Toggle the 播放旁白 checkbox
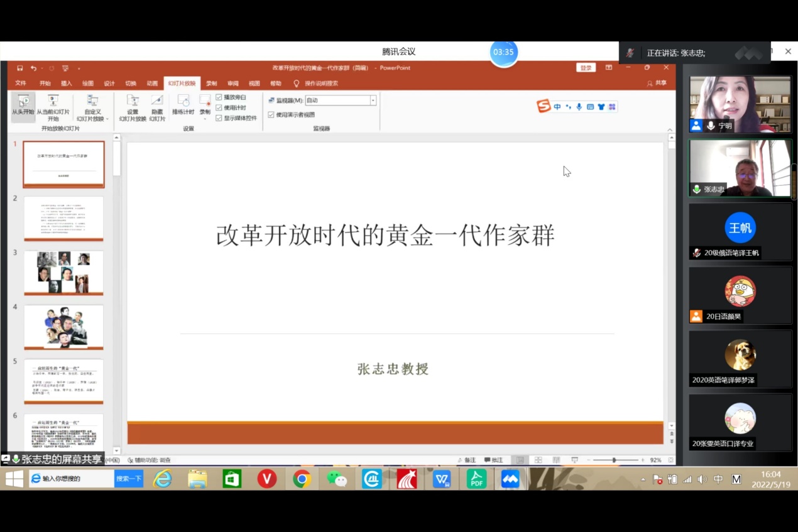This screenshot has width=798, height=532. 219,97
